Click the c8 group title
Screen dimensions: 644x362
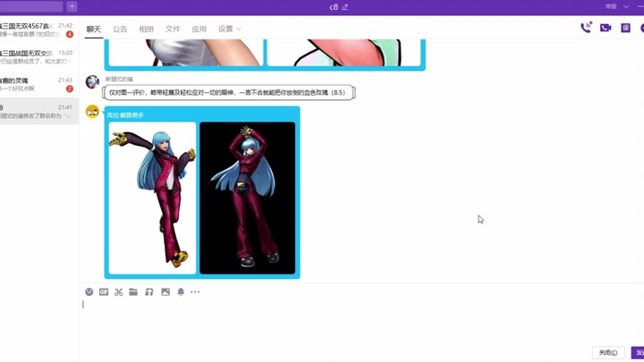(334, 7)
